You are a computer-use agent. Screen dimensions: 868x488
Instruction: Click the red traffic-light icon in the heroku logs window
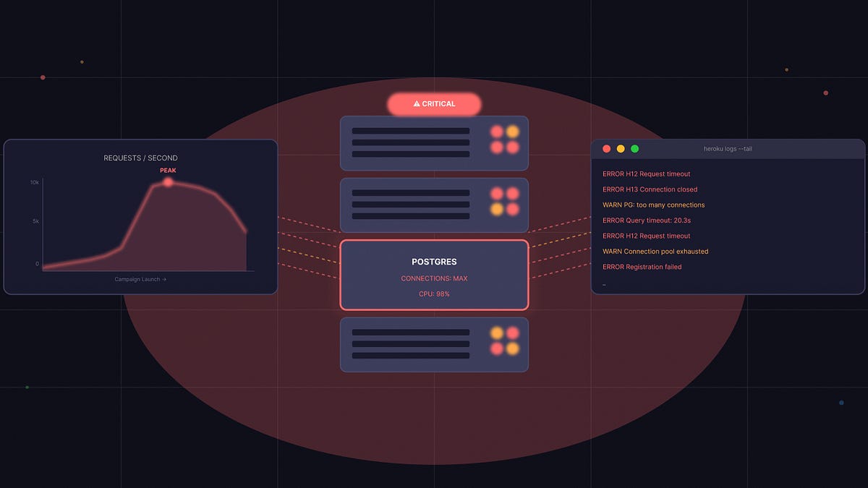point(606,148)
